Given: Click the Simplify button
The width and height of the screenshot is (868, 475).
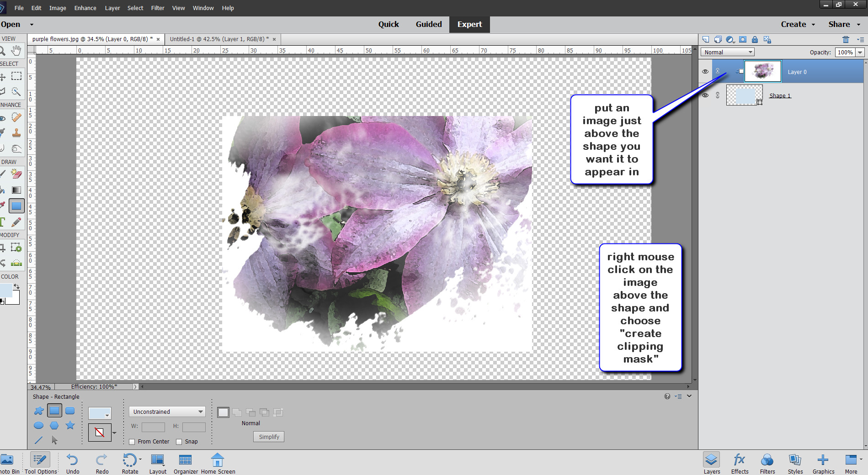Looking at the screenshot, I should click(268, 437).
